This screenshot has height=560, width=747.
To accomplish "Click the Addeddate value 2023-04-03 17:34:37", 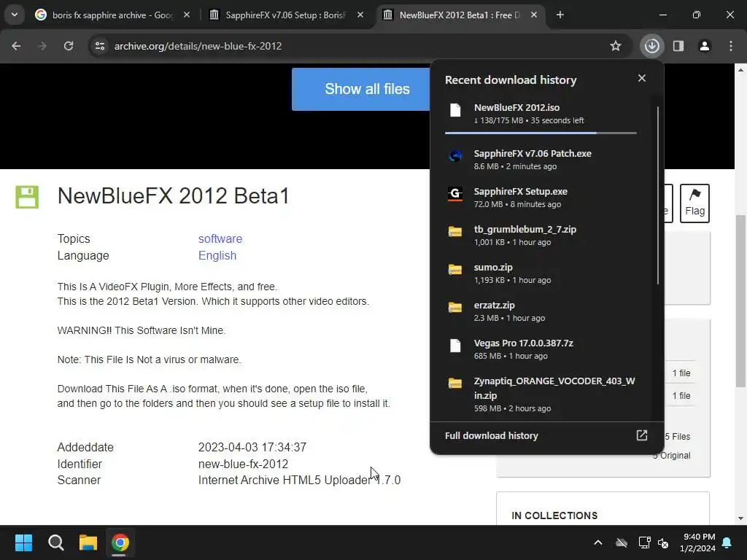I will (252, 447).
